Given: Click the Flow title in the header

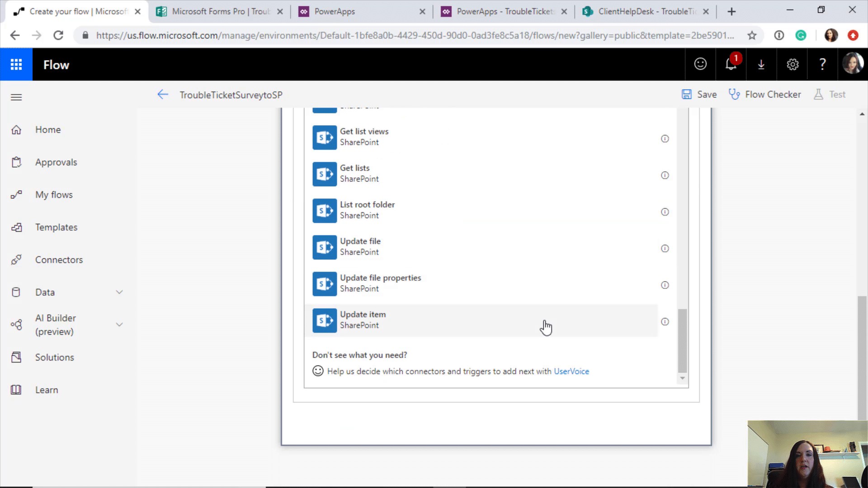Looking at the screenshot, I should (56, 65).
